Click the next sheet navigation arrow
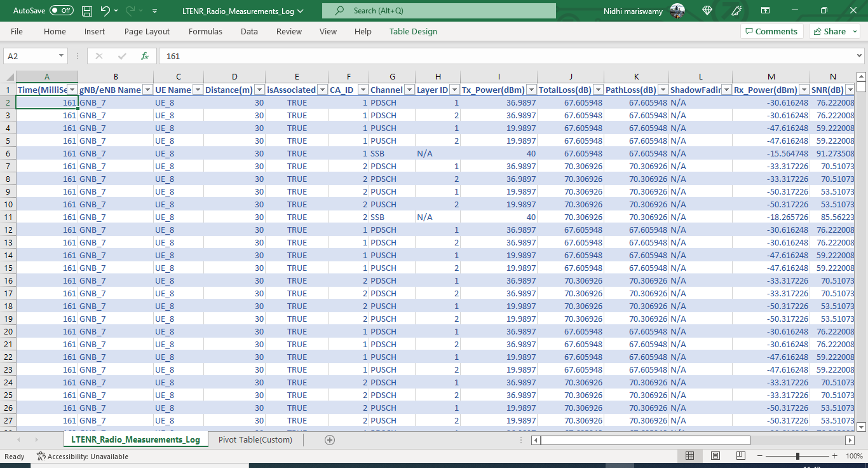The height and width of the screenshot is (468, 868). (36, 439)
